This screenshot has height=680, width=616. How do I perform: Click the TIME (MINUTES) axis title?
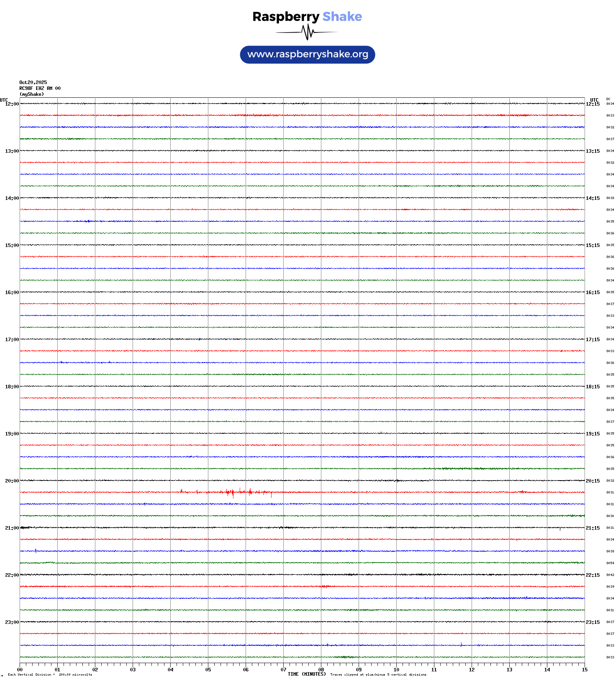coord(306,674)
